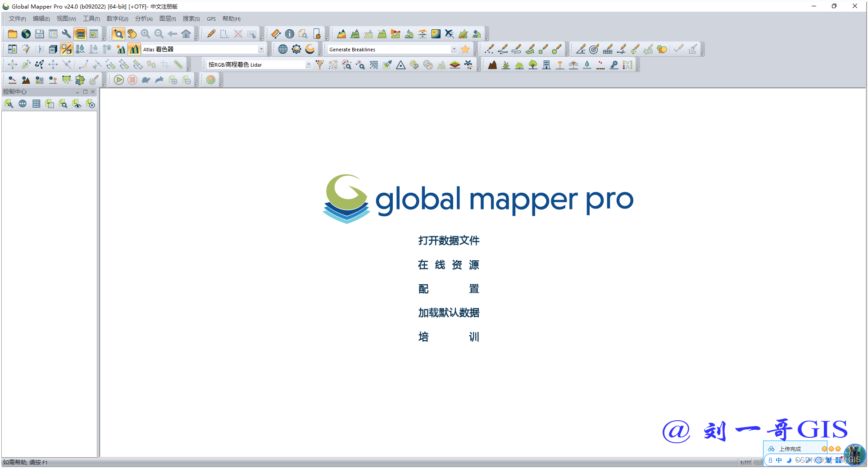Viewport: 868px width, 468px height.
Task: Open toolbar options arrow after home icon
Action: coord(196,38)
